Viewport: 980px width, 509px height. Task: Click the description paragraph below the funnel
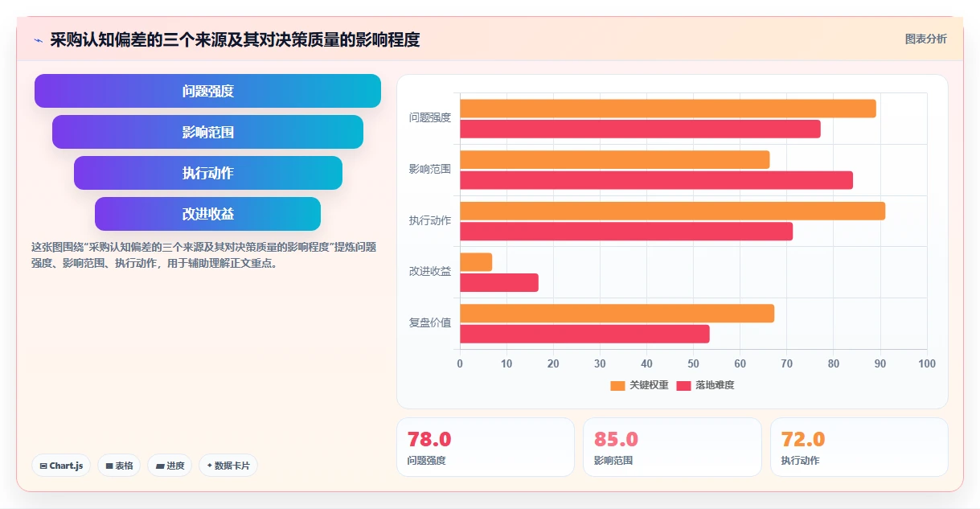(203, 255)
